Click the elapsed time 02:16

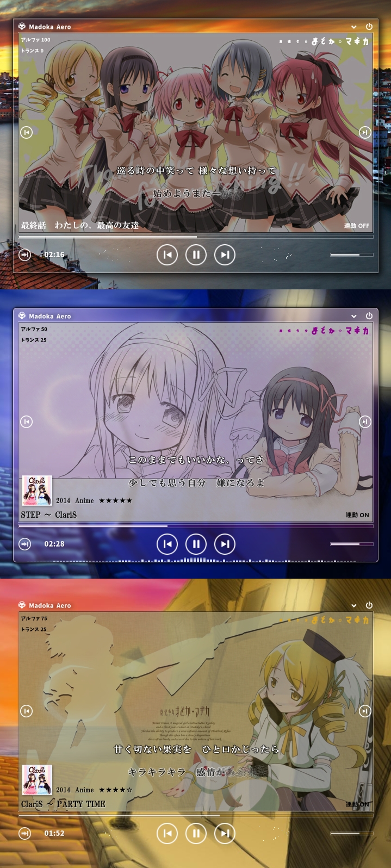pyautogui.click(x=54, y=255)
